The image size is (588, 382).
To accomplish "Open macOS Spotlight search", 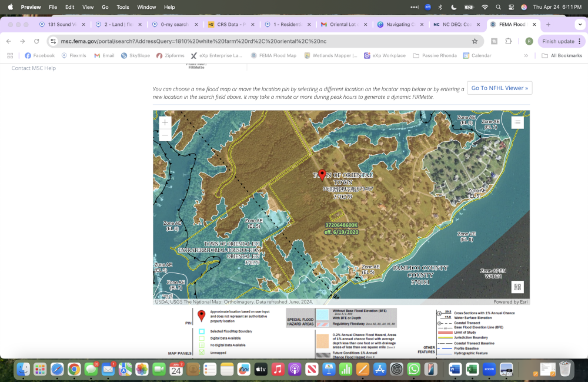I will pyautogui.click(x=498, y=7).
